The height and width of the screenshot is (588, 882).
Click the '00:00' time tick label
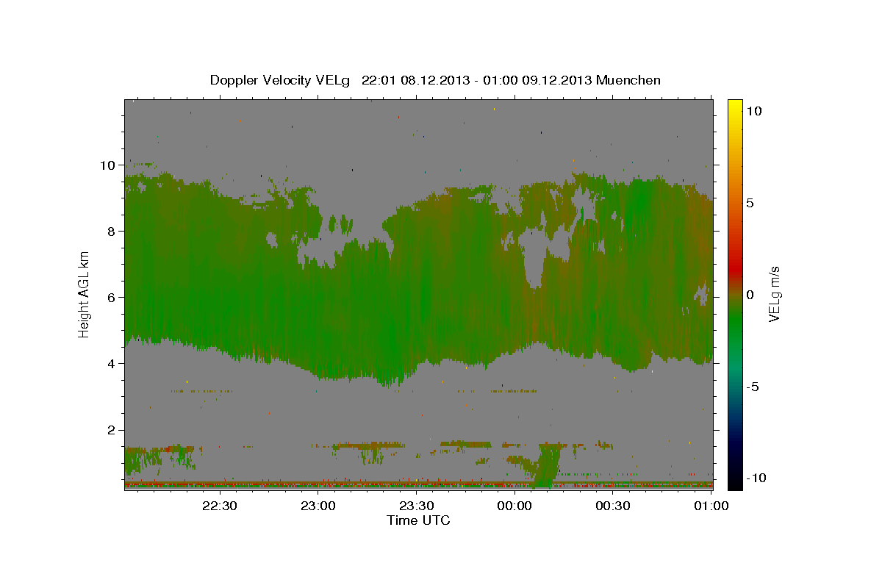[x=514, y=506]
